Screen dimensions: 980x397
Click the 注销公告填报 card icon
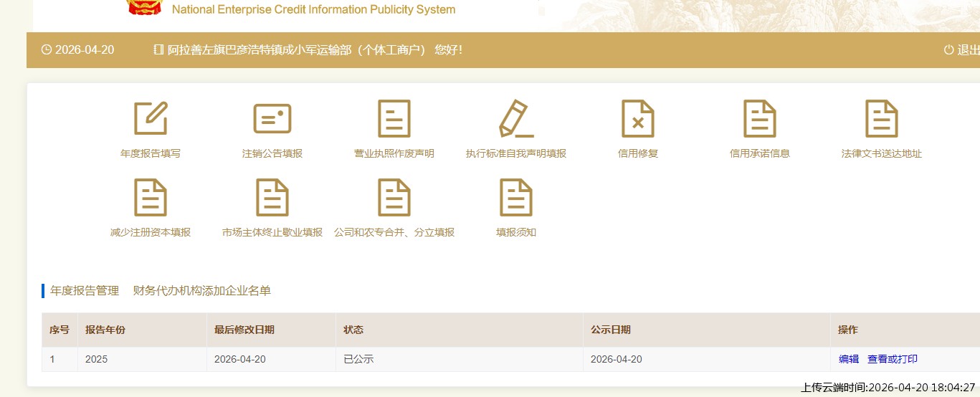coord(272,118)
